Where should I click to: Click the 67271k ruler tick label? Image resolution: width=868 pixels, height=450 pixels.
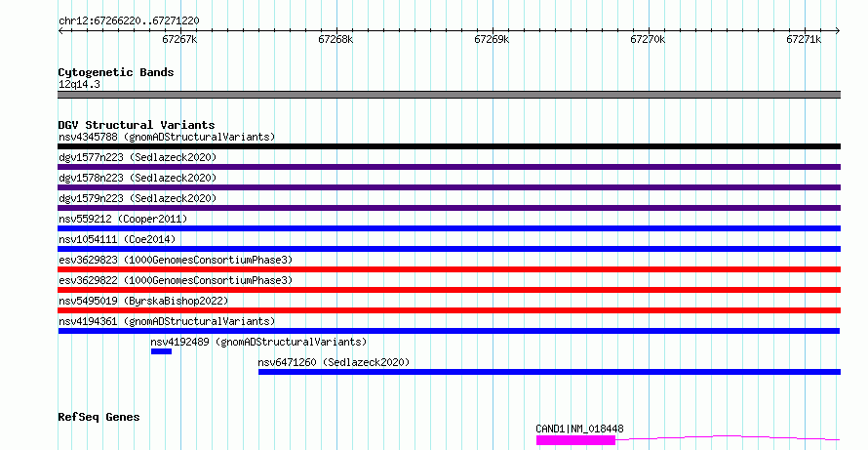(x=804, y=39)
